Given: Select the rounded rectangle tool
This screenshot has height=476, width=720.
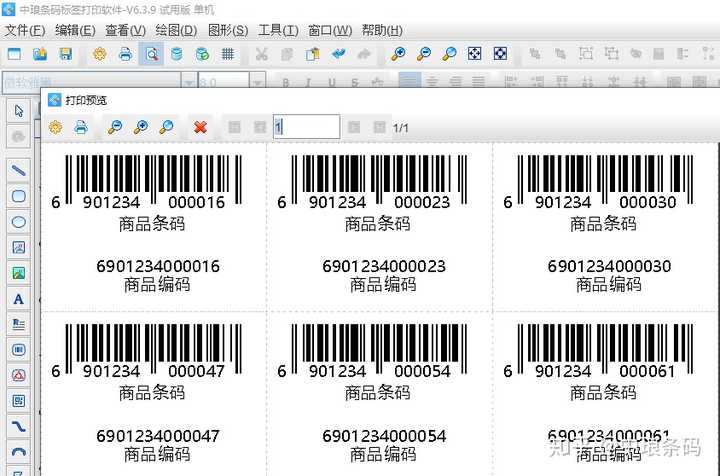Looking at the screenshot, I should pyautogui.click(x=18, y=196).
